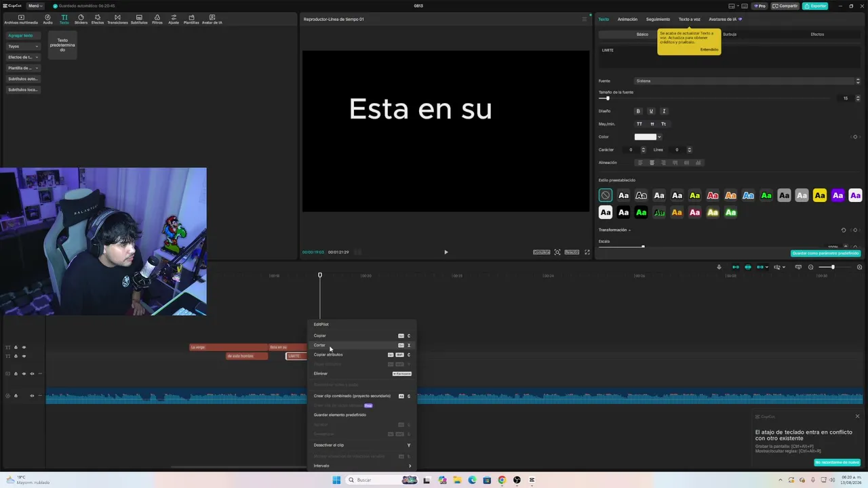
Task: Open the Avatar de IA panel
Action: coord(212,19)
